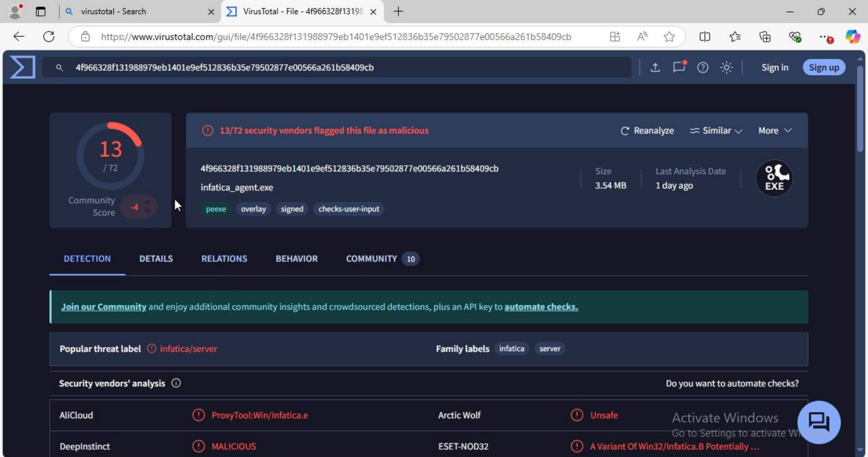The width and height of the screenshot is (868, 457).
Task: Click the page vertical scrollbar thumb
Action: pos(860,108)
